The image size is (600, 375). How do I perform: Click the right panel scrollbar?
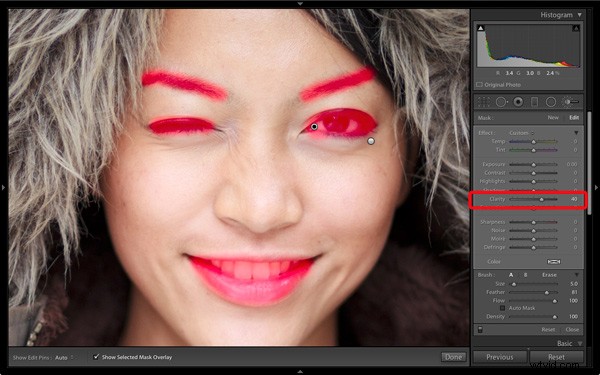pos(590,163)
